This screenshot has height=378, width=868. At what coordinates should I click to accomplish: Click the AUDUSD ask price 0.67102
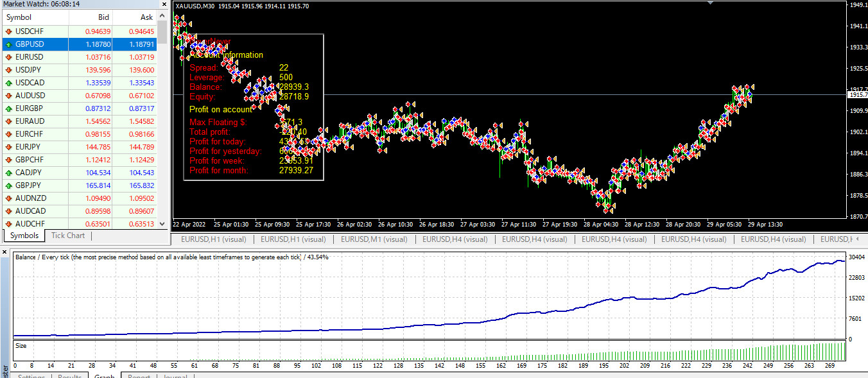[141, 96]
